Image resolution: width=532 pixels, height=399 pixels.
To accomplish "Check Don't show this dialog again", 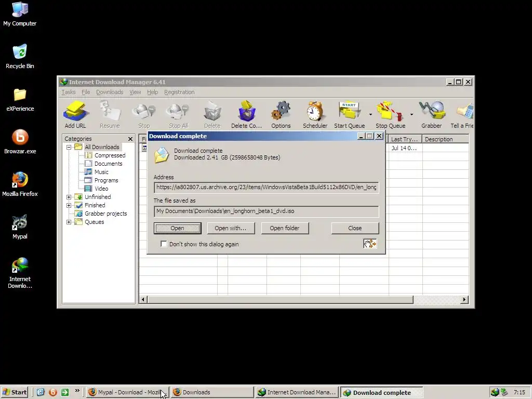I will [x=164, y=244].
